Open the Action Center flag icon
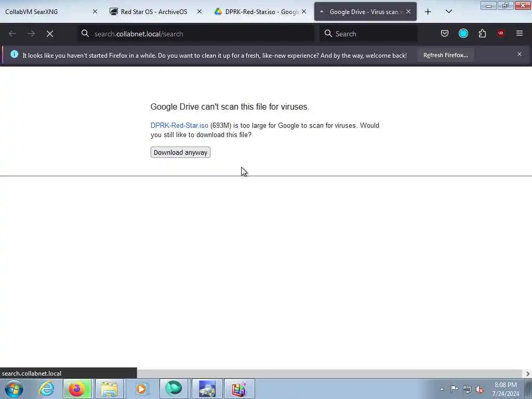This screenshot has height=399, width=532. (x=454, y=389)
